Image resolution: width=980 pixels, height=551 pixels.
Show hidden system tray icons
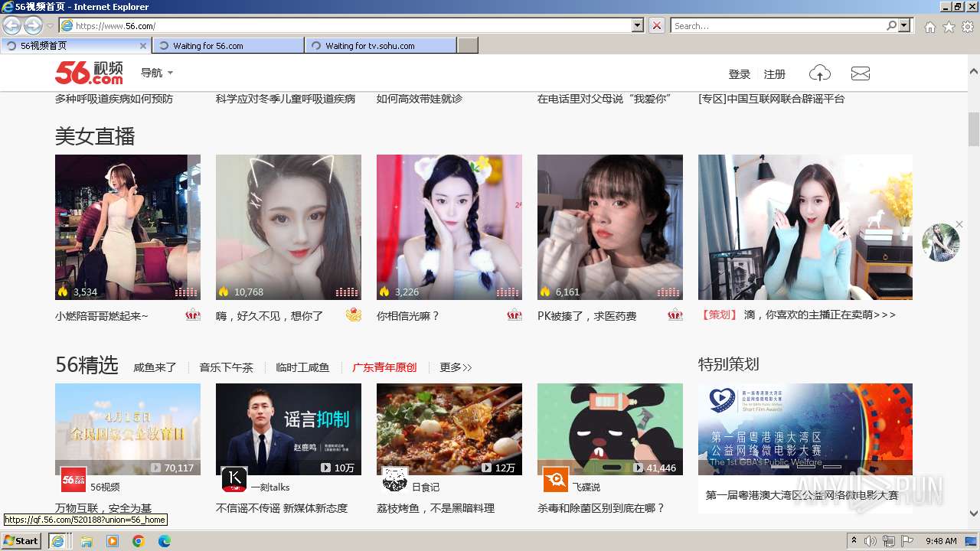point(854,541)
